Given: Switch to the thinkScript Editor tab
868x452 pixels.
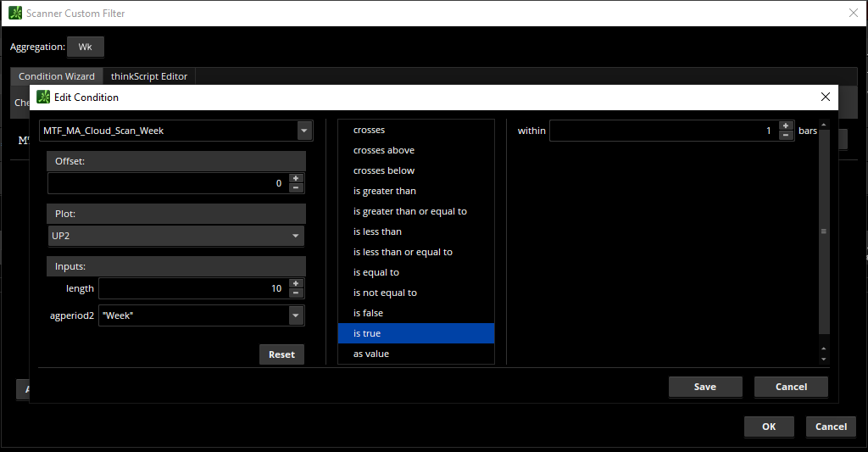Looking at the screenshot, I should pos(148,76).
